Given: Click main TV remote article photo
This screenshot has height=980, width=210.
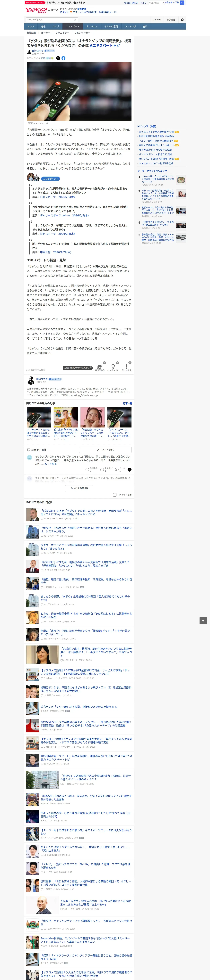Looking at the screenshot, I should (79, 92).
